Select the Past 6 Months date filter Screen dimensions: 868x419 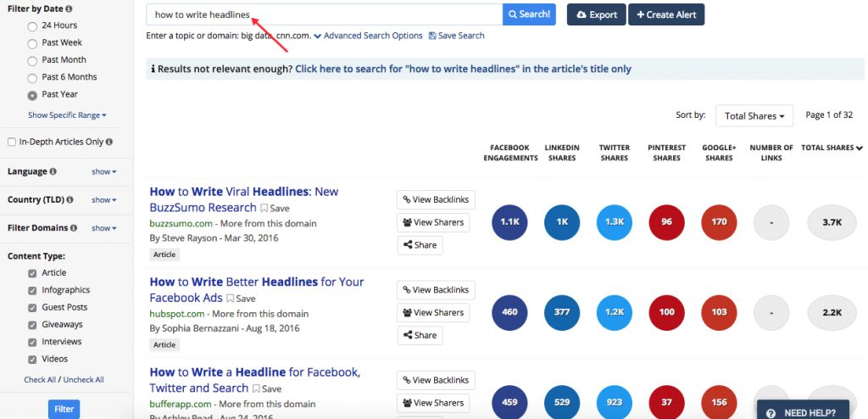pos(32,77)
